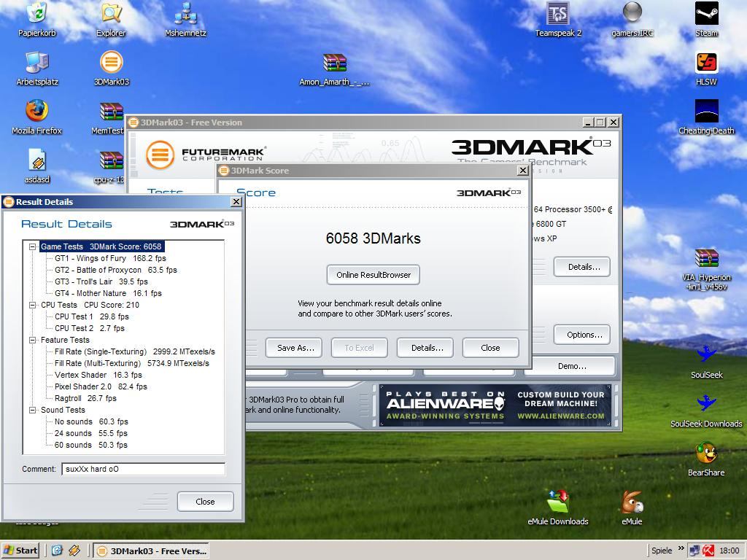Click Options button in 3DMark03 main window
The height and width of the screenshot is (560, 747).
(582, 335)
